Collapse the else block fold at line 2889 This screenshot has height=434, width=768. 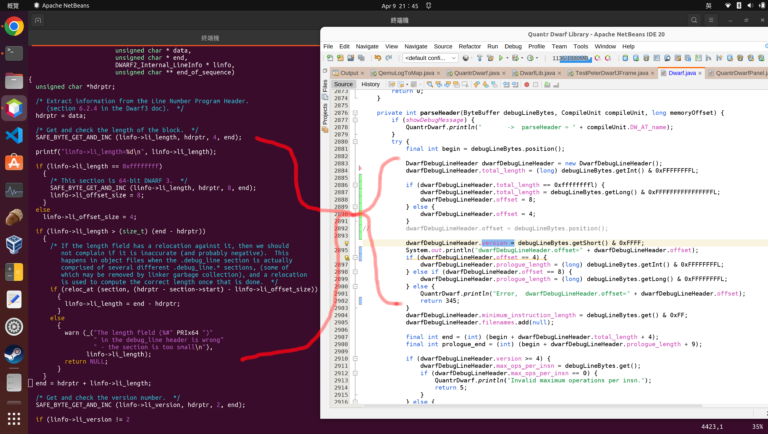coord(355,207)
